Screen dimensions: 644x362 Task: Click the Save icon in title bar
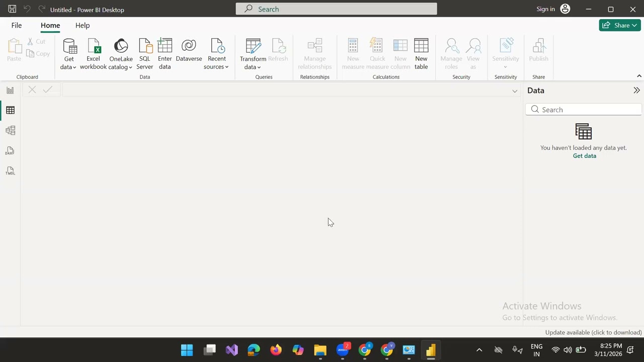pyautogui.click(x=12, y=9)
